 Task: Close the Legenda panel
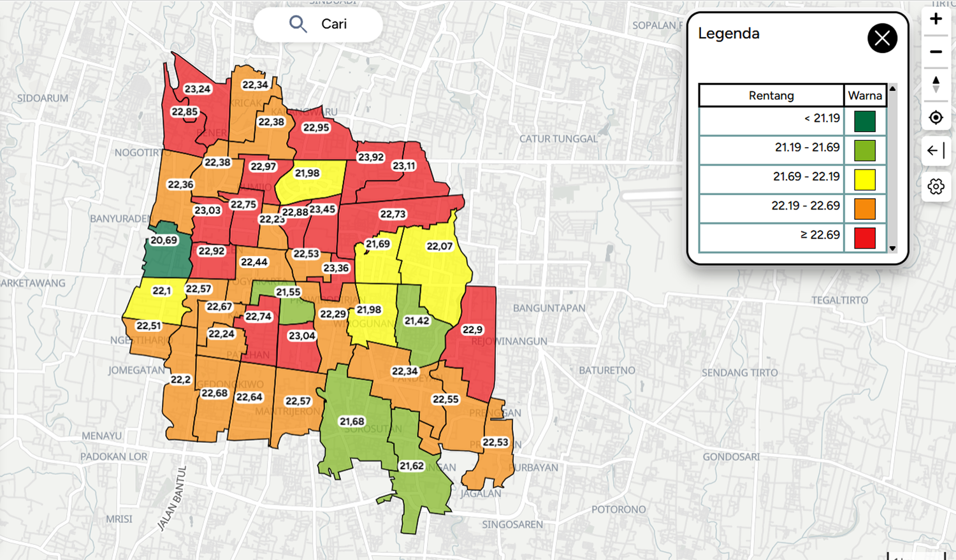[882, 38]
